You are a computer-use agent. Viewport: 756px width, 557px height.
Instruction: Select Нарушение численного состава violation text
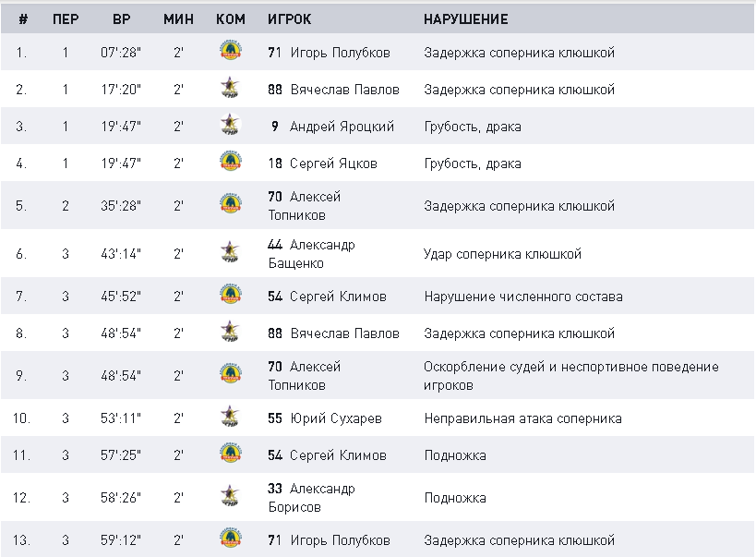point(523,297)
